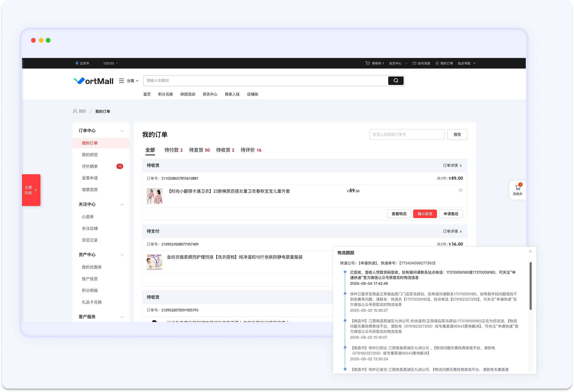Collapse the 订单中心 sidebar section
Screen dimensions: 574x392
click(x=122, y=131)
